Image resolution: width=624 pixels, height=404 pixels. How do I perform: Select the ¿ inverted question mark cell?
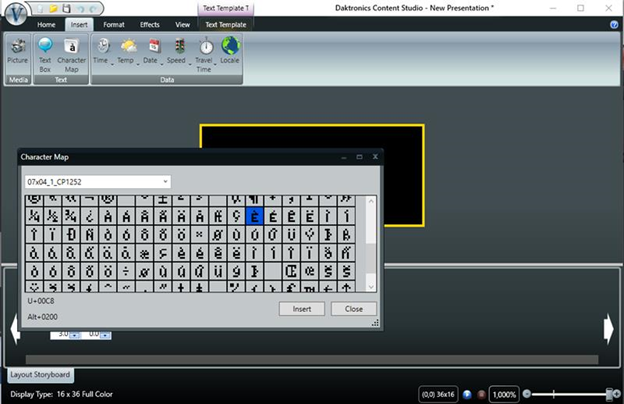coord(90,217)
